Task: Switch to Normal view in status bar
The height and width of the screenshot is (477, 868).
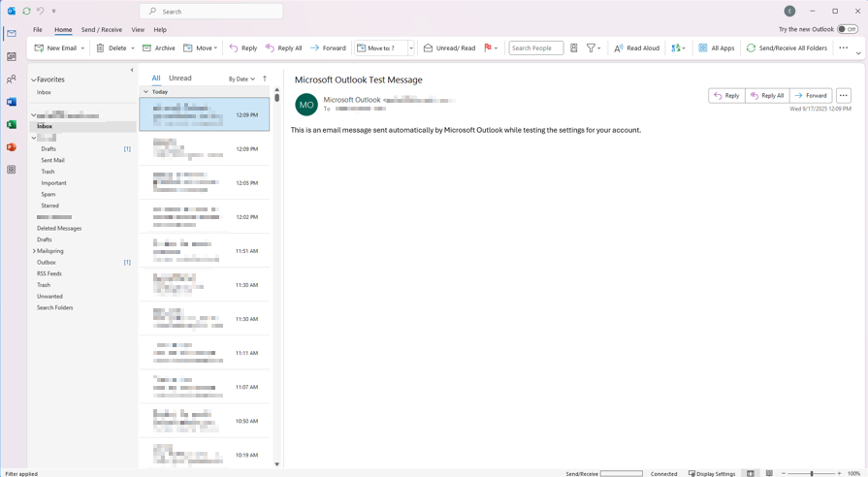Action: [750, 474]
